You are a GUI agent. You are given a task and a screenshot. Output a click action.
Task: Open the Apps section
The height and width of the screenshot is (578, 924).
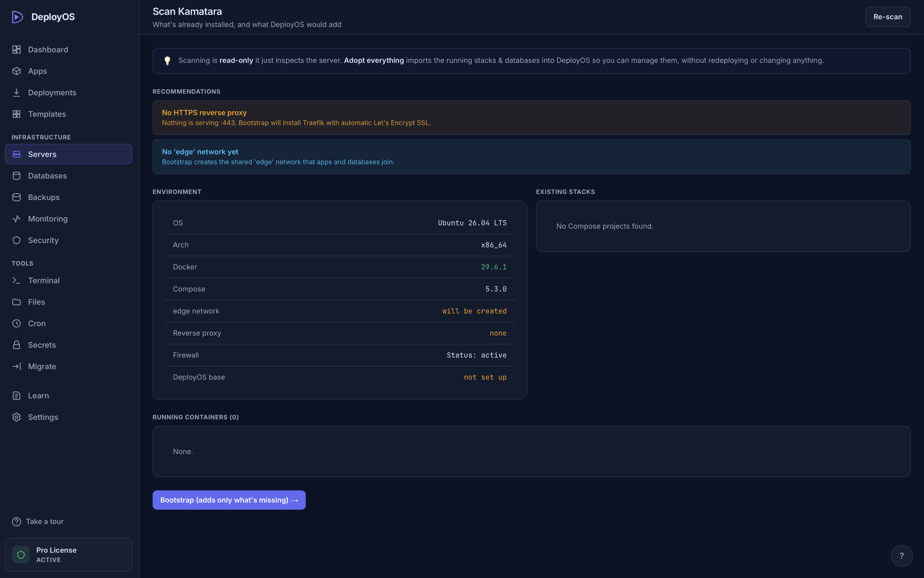point(68,71)
